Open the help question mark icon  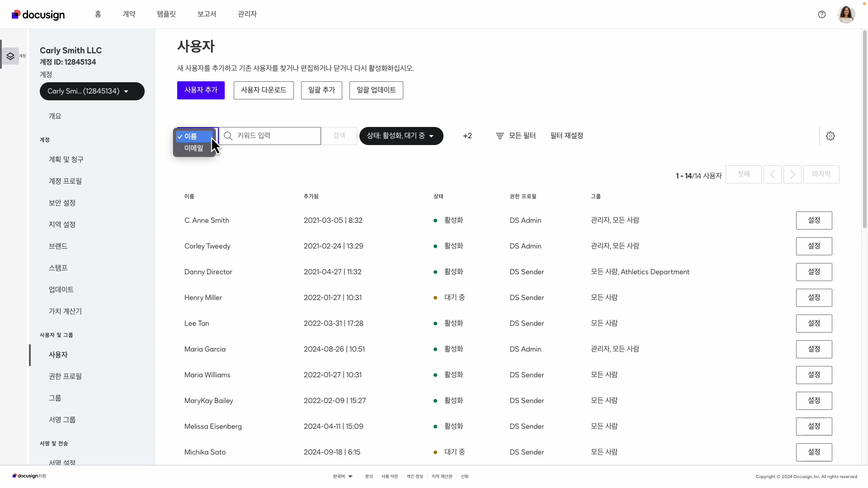tap(822, 14)
